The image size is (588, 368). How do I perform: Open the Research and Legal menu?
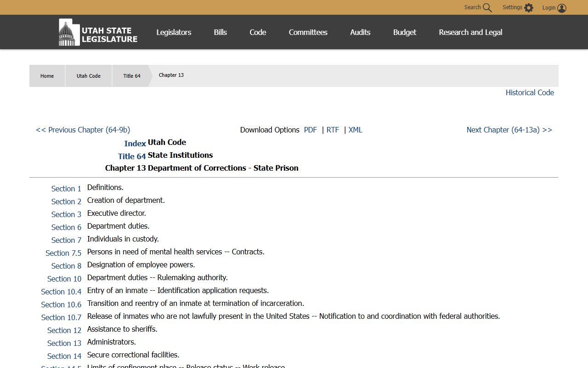click(x=470, y=32)
